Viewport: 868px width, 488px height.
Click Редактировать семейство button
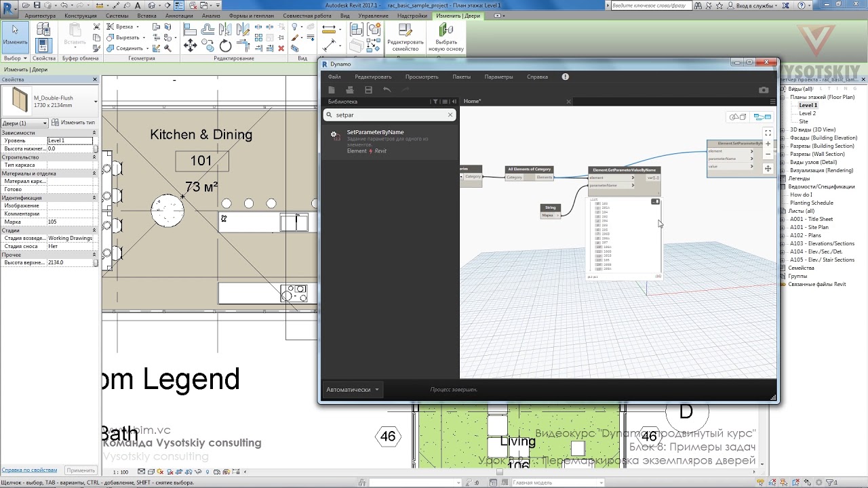[405, 38]
